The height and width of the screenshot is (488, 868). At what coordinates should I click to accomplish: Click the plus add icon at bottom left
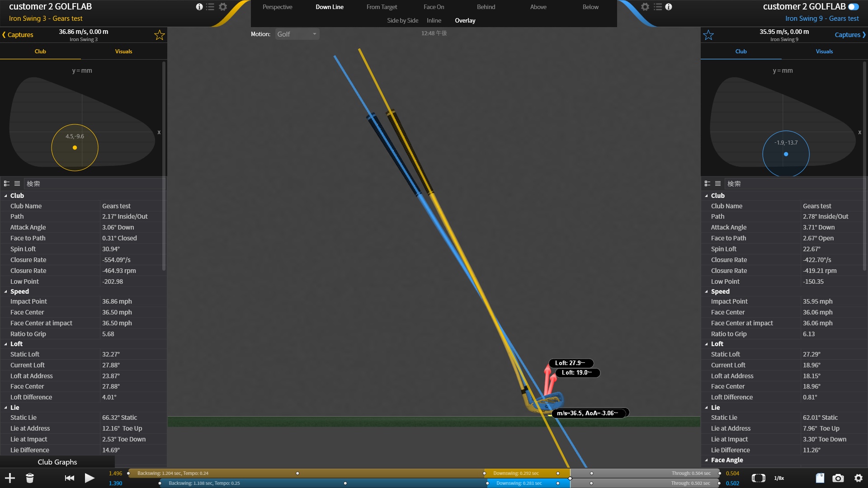tap(10, 478)
